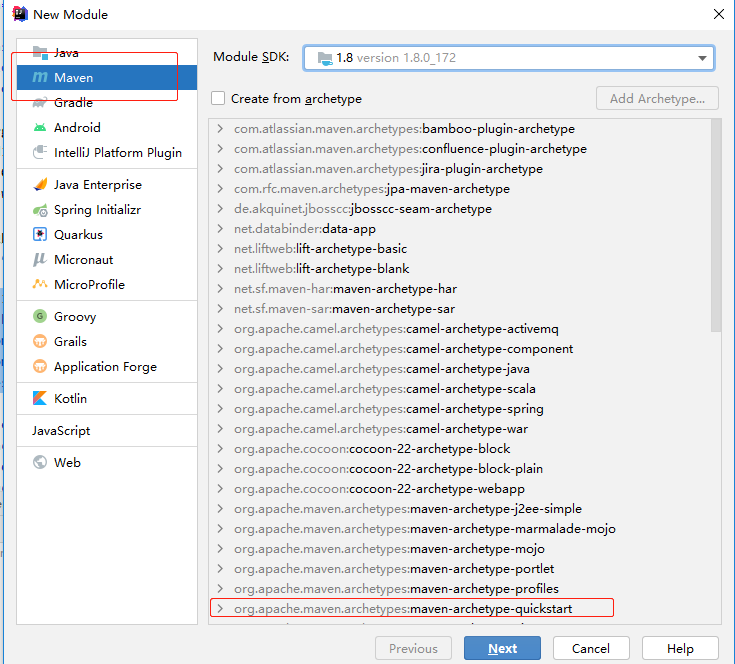Image resolution: width=735 pixels, height=664 pixels.
Task: Expand bamboo-plugin-archetype node
Action: point(220,128)
